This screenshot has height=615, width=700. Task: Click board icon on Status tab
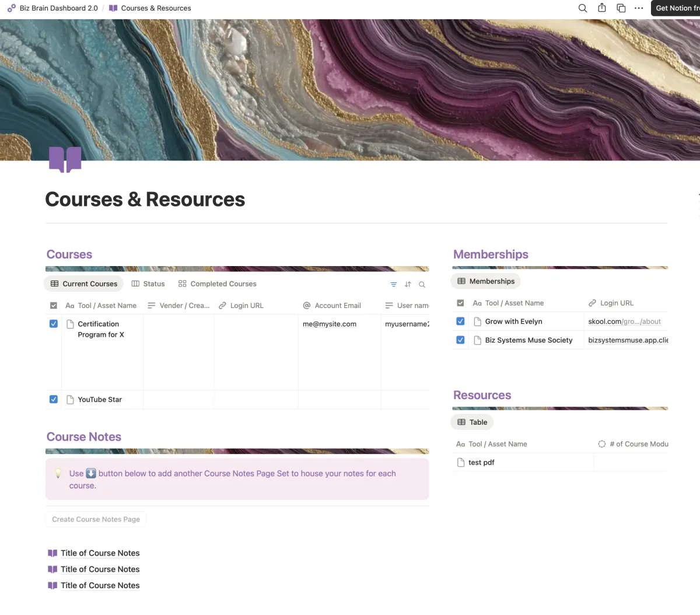click(x=135, y=284)
